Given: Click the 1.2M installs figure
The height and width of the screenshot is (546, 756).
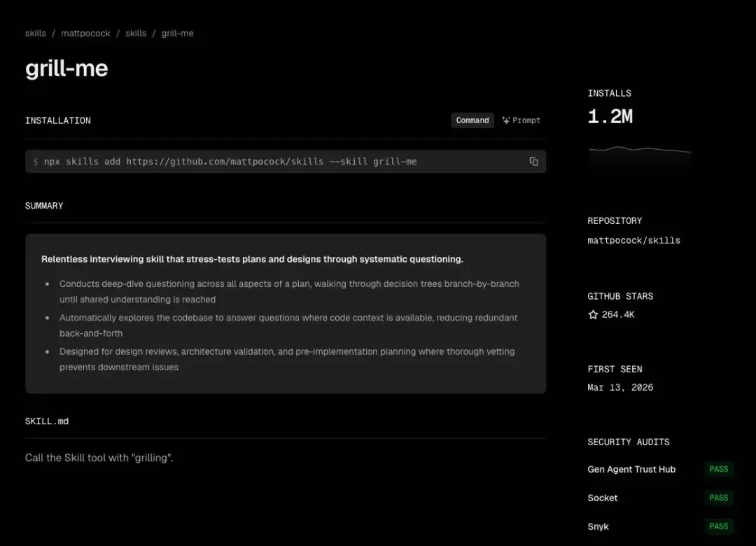Looking at the screenshot, I should pyautogui.click(x=610, y=117).
